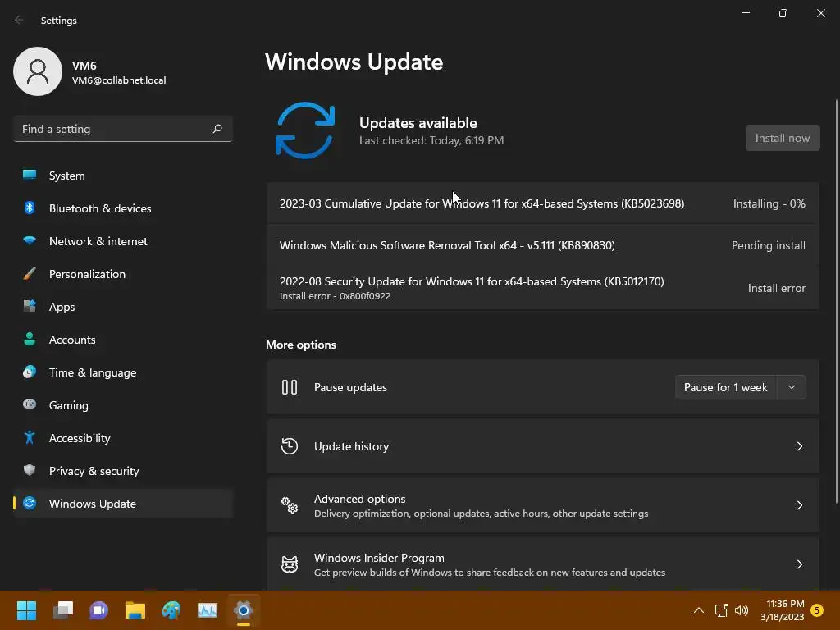This screenshot has height=630, width=840.
Task: Click the Update history clock icon
Action: [x=290, y=445]
